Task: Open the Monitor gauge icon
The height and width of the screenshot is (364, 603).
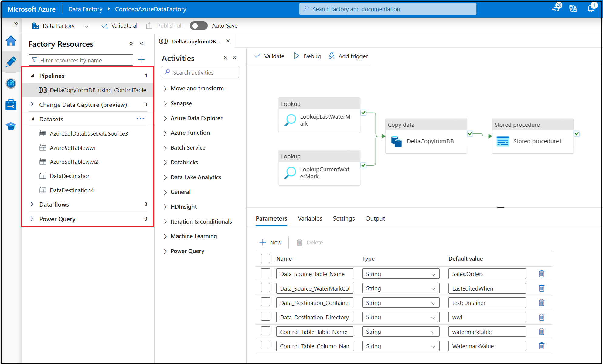Action: 11,83
